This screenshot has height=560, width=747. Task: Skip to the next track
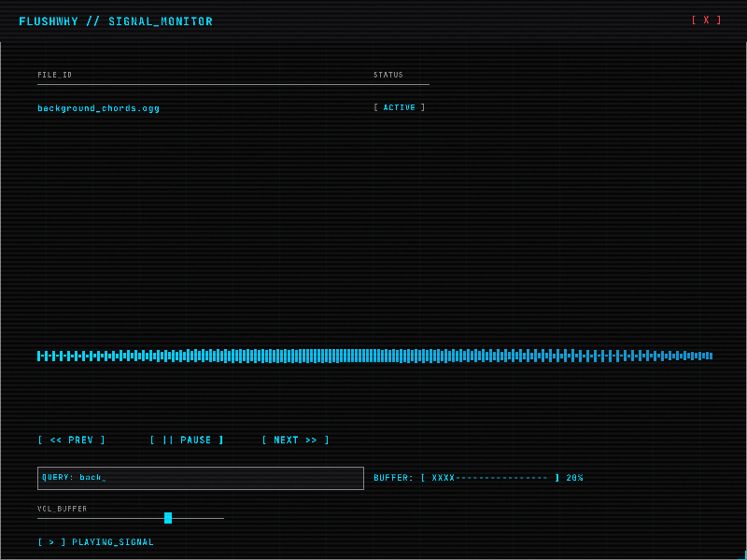[295, 440]
